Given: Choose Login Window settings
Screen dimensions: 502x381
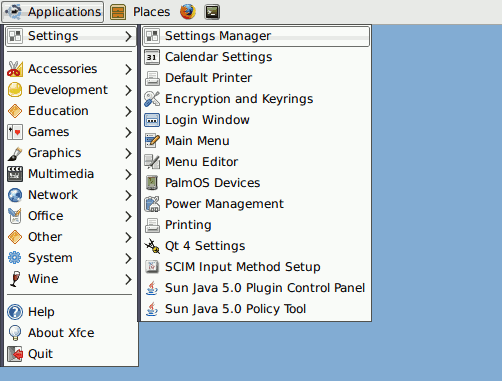Looking at the screenshot, I should point(256,120).
